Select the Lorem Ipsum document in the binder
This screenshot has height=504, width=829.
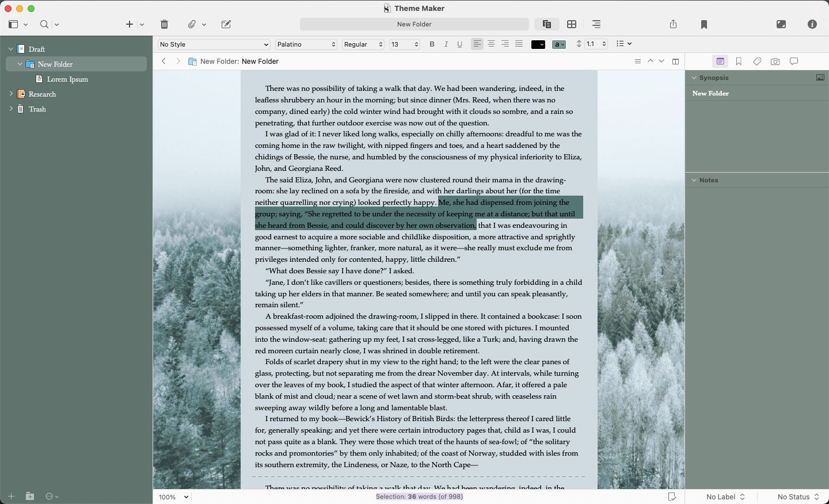pos(67,79)
